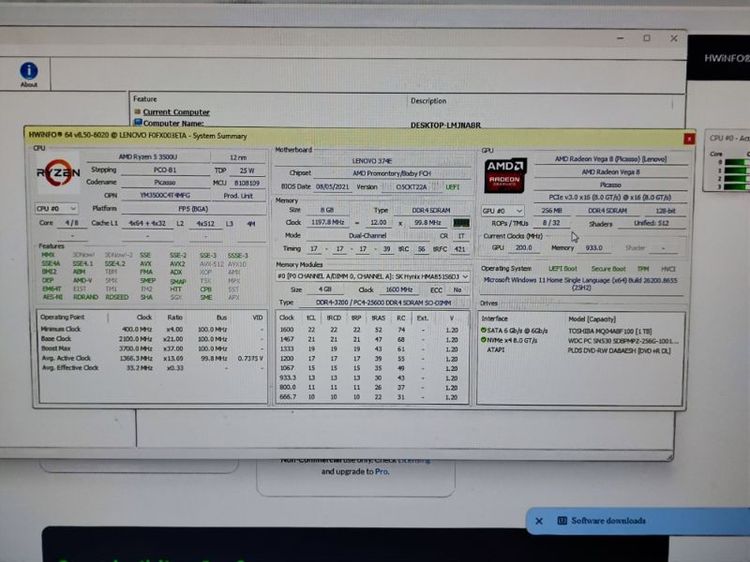Select the Current Computer tree item
This screenshot has width=750, height=562.
click(x=176, y=112)
